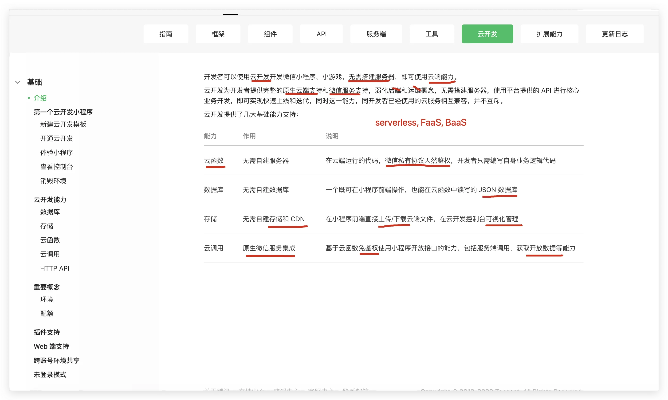Open the 指南 tab in top navigation
Viewport: 668px width, 400px height.
point(166,34)
